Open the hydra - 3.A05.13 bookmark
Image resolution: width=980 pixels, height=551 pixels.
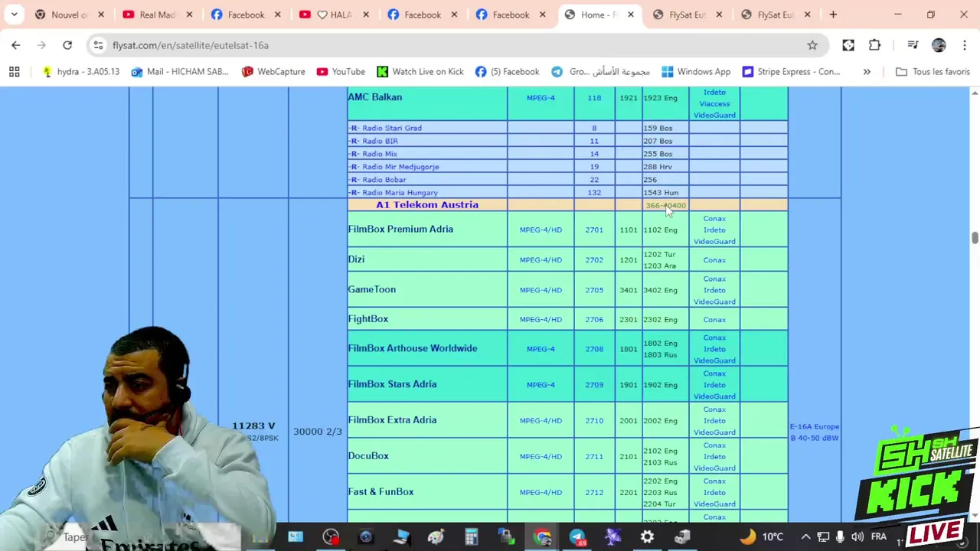(x=80, y=71)
